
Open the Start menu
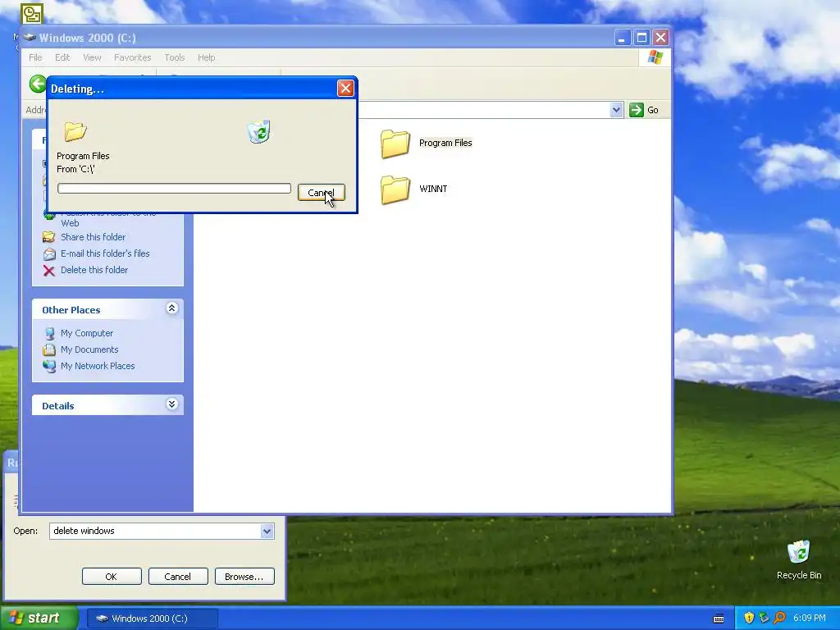(39, 619)
